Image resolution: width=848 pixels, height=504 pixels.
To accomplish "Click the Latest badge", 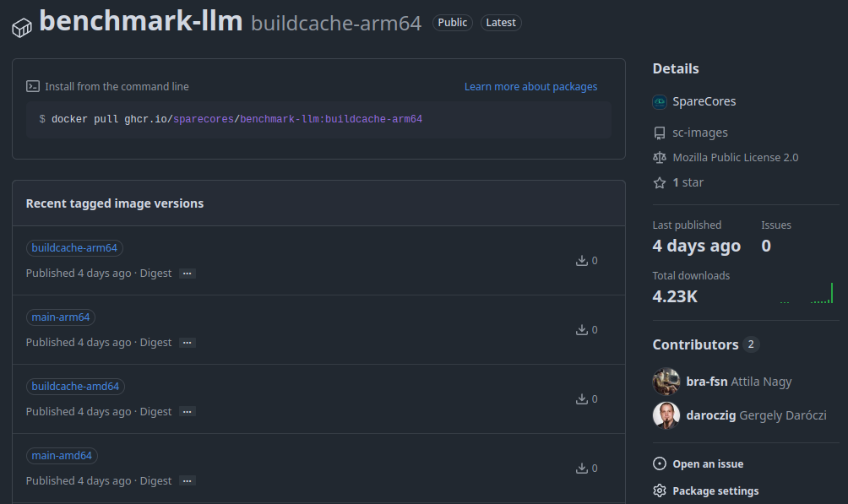I will [501, 23].
